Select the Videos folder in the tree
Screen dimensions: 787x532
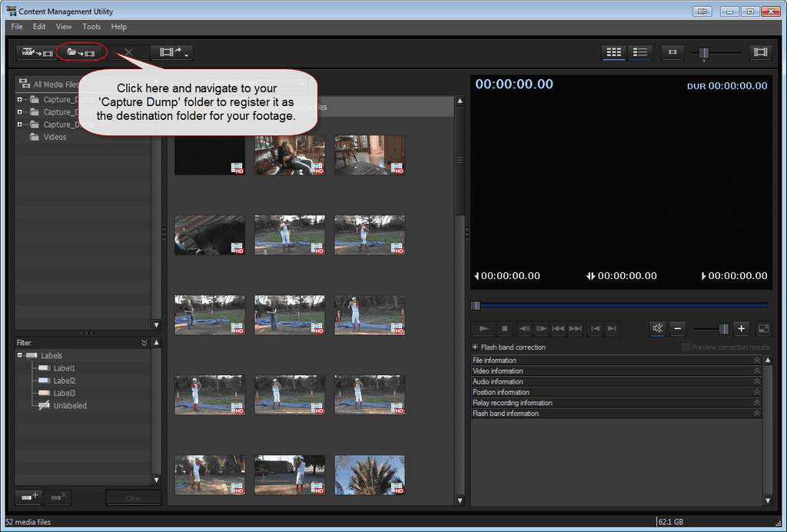click(55, 137)
